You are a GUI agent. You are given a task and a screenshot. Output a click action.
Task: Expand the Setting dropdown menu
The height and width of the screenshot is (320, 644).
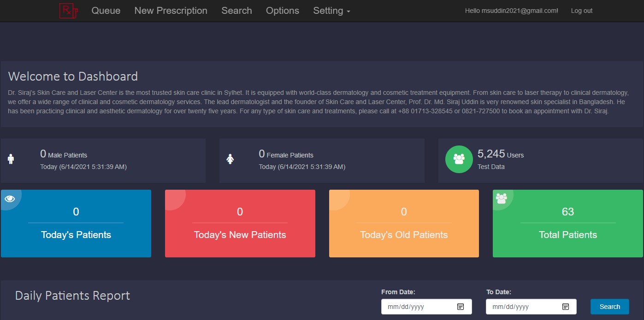tap(331, 11)
